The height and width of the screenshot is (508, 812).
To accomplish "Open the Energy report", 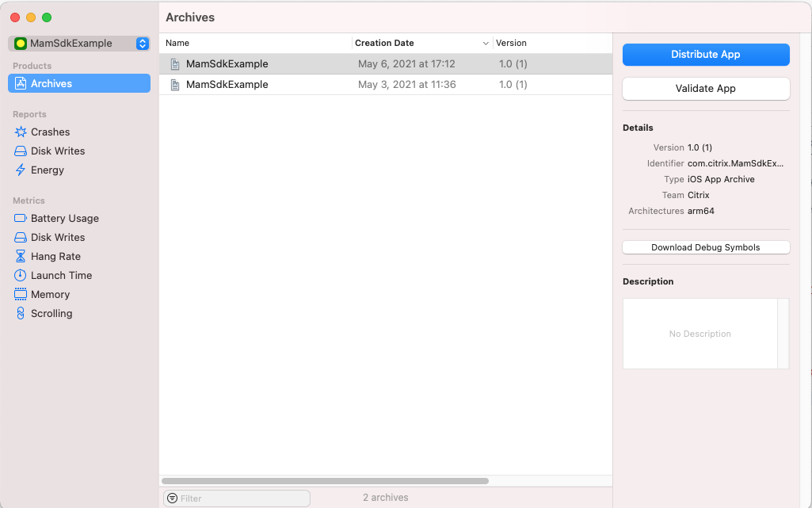I will point(47,170).
